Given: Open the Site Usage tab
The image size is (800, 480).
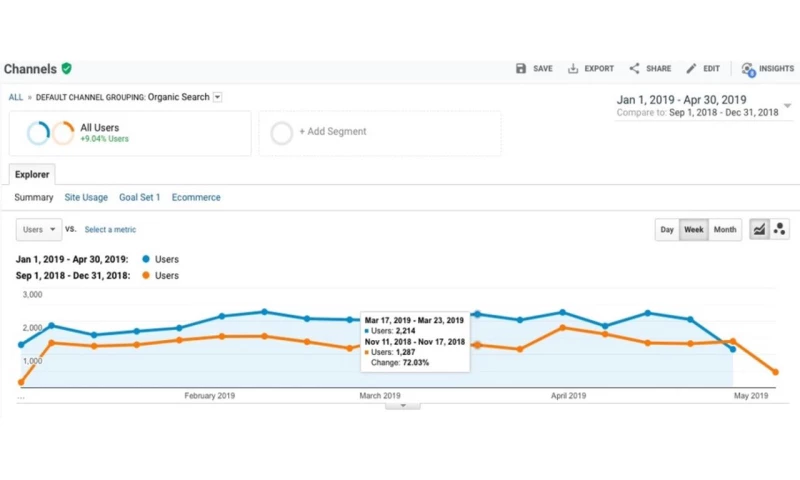Looking at the screenshot, I should (x=86, y=198).
